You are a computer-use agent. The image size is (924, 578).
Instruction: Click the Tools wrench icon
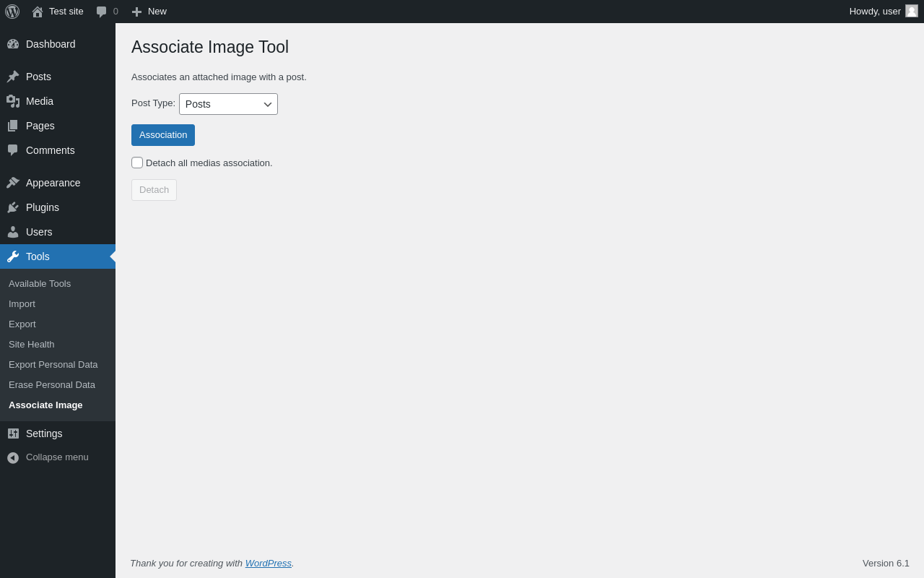[13, 256]
